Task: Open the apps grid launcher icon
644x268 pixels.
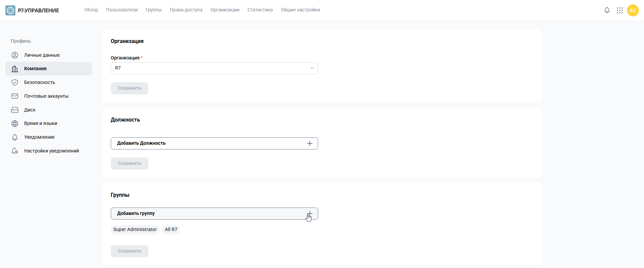Action: click(620, 10)
